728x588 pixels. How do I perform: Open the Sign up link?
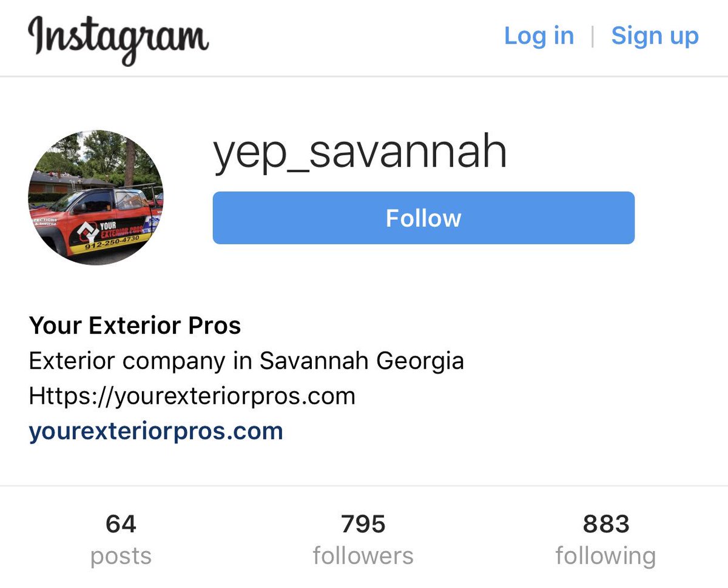[655, 36]
